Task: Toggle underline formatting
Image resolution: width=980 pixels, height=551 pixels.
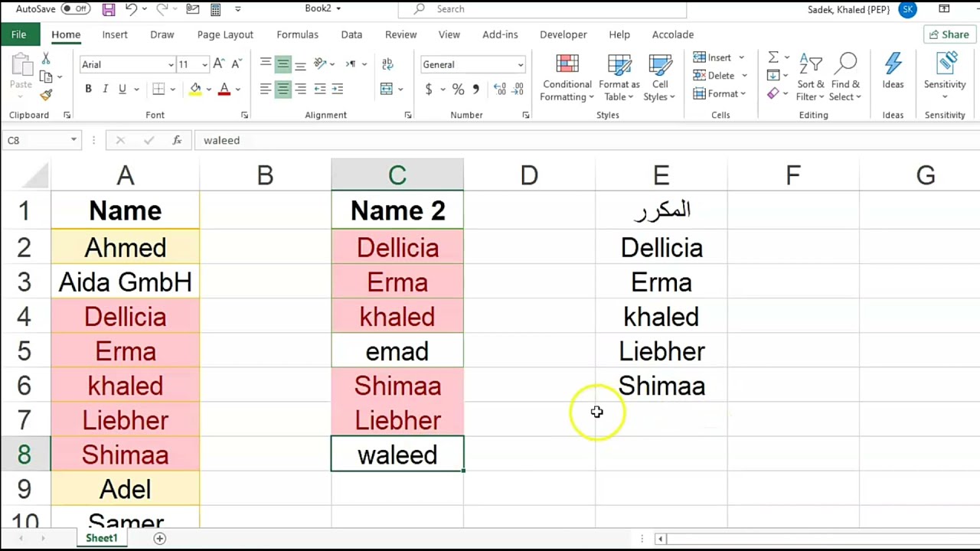Action: point(122,89)
